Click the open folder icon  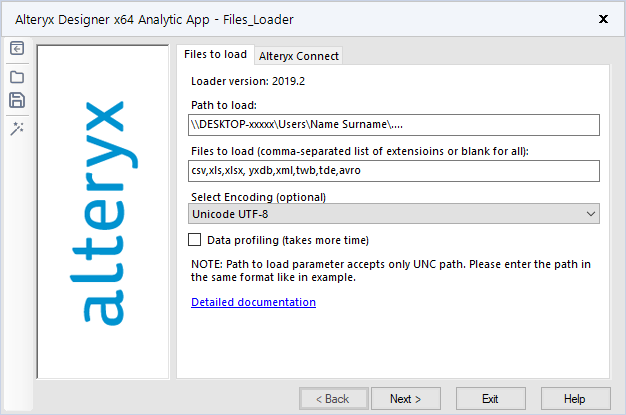[17, 76]
